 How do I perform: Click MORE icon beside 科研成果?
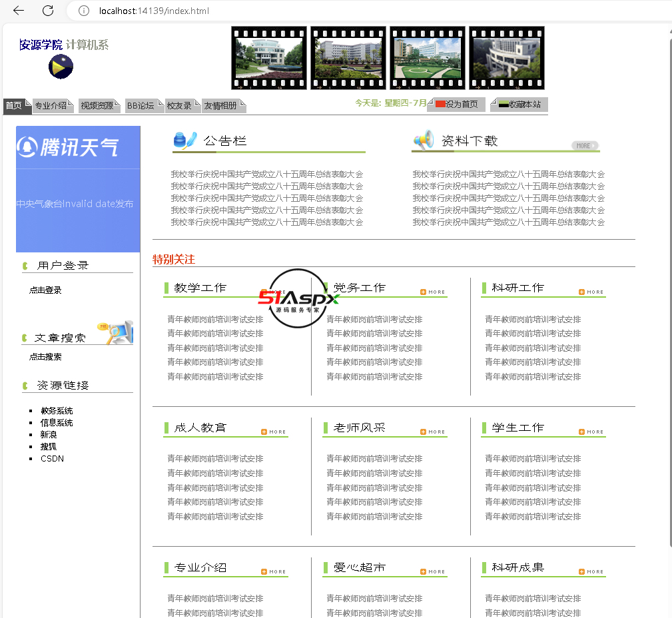(591, 571)
